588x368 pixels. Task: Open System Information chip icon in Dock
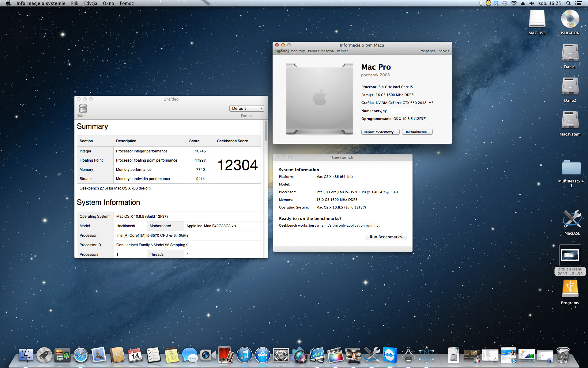point(408,355)
